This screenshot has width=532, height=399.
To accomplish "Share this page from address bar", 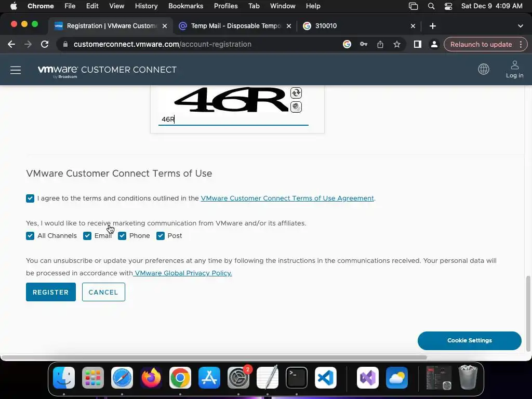I will 380,45.
